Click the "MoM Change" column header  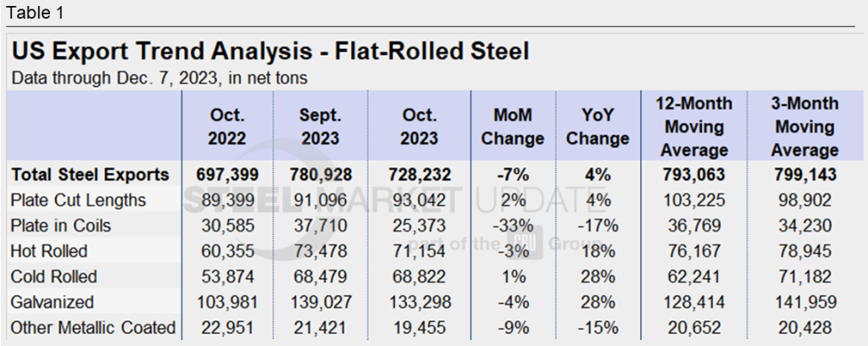tap(512, 126)
